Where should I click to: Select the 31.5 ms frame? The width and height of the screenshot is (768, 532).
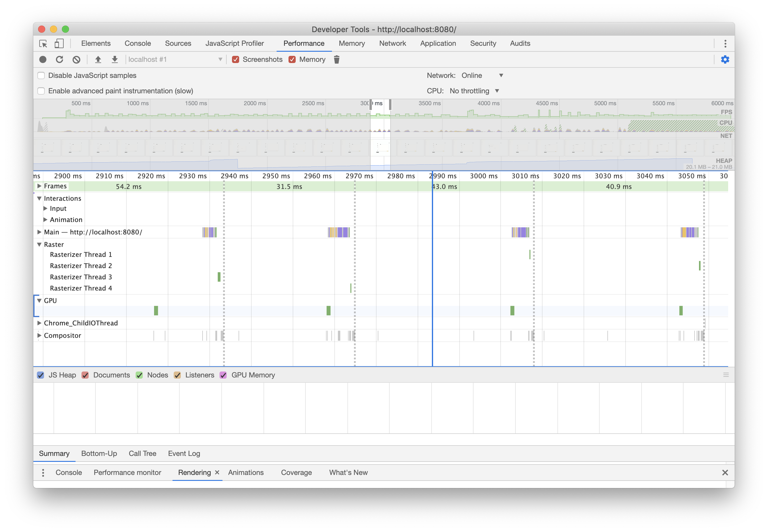tap(289, 186)
